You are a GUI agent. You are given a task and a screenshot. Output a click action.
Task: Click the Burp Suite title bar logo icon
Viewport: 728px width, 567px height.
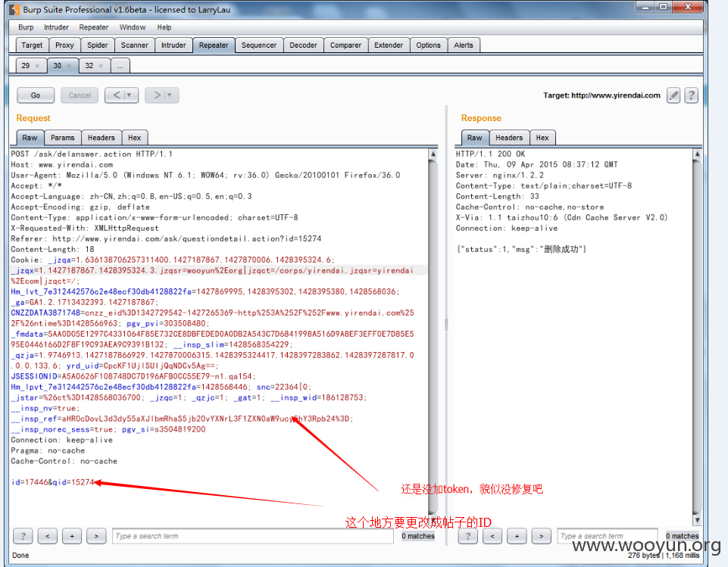click(x=15, y=9)
